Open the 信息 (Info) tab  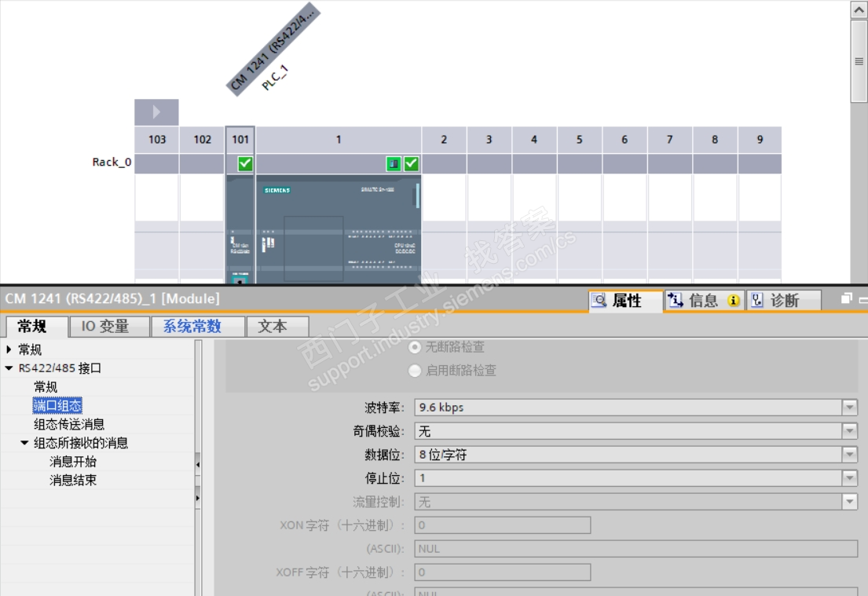(x=704, y=301)
